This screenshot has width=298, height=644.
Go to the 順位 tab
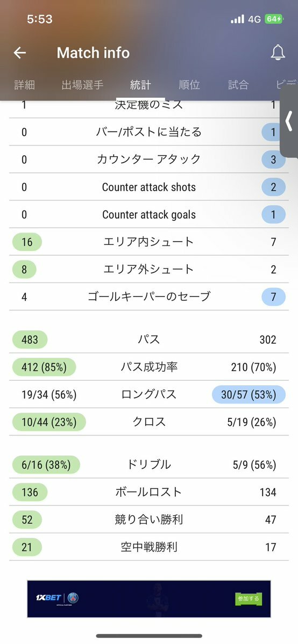click(x=189, y=85)
